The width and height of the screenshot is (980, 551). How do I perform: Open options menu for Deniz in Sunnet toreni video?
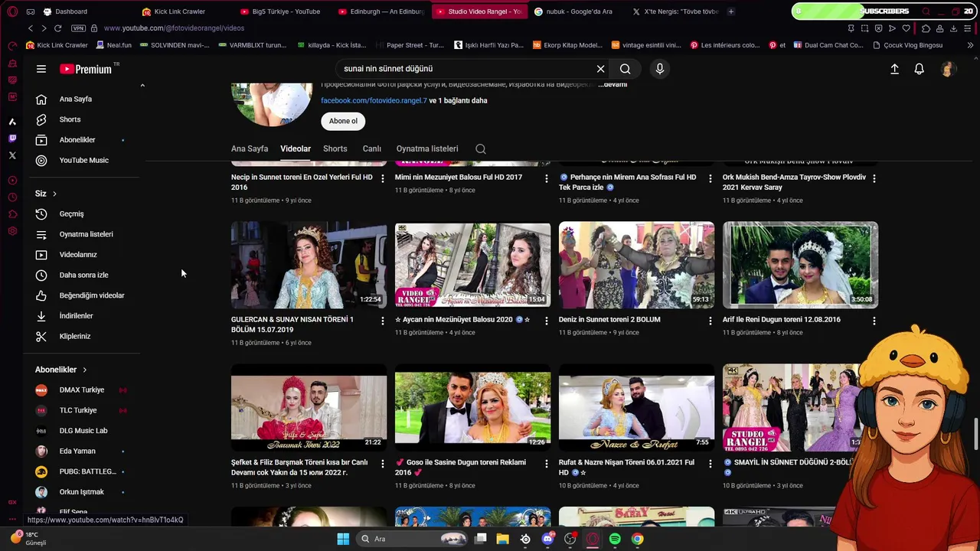[710, 321]
